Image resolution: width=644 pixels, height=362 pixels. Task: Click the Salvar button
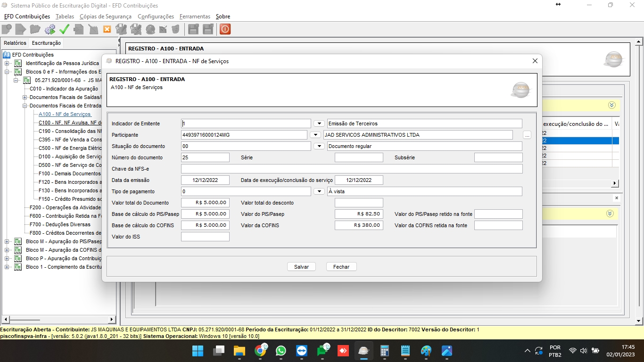301,267
